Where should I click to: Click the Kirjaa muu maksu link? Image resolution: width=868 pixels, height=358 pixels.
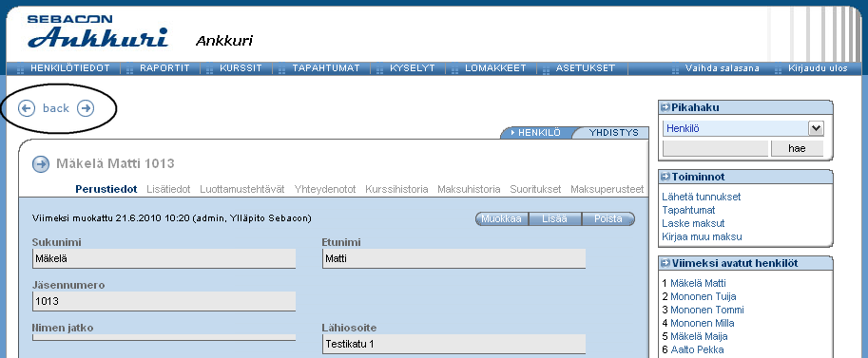click(702, 236)
